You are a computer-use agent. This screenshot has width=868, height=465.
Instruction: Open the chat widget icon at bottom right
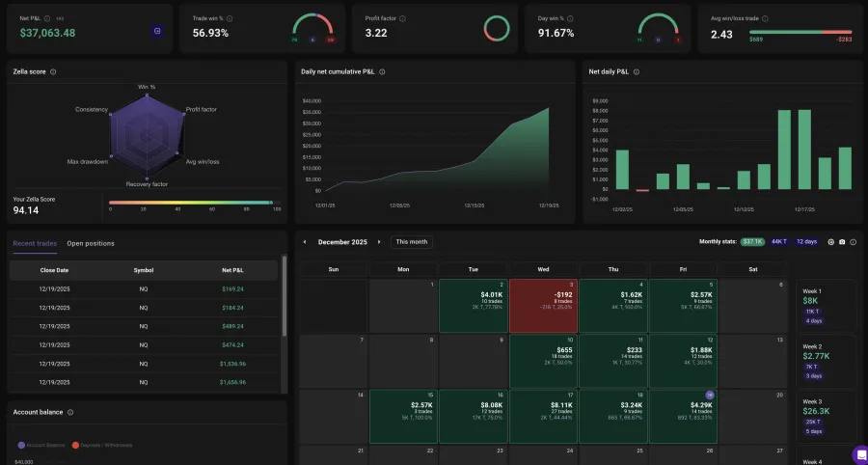(859, 454)
